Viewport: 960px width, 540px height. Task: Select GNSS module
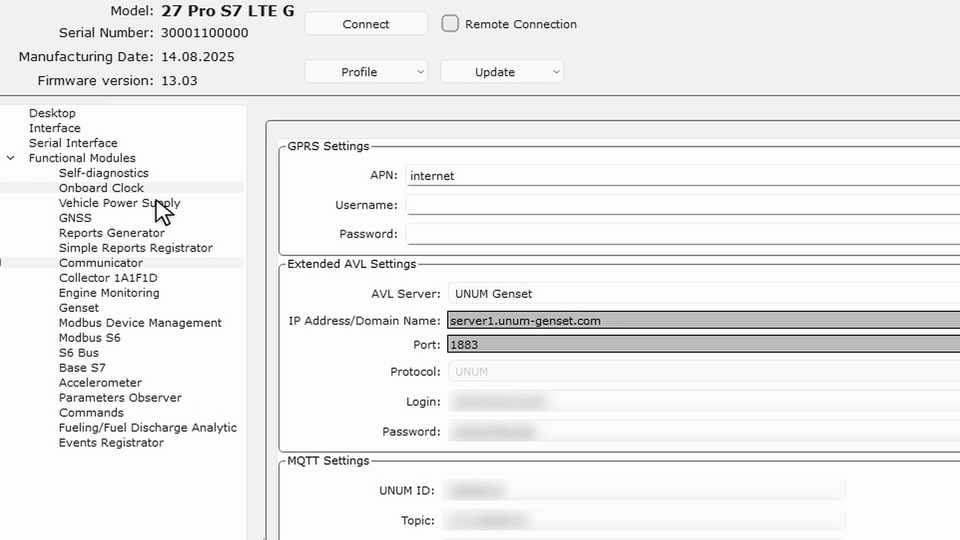[x=75, y=218]
